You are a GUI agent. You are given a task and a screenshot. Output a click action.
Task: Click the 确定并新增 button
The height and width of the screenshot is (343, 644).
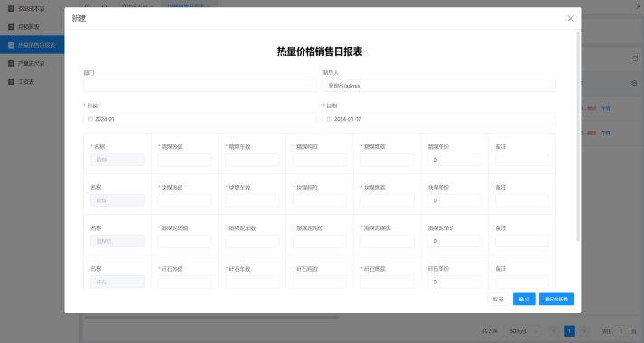(x=556, y=299)
